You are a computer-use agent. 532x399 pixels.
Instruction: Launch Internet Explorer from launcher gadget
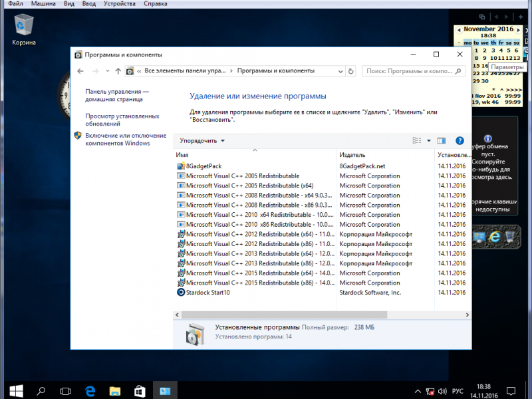495,237
